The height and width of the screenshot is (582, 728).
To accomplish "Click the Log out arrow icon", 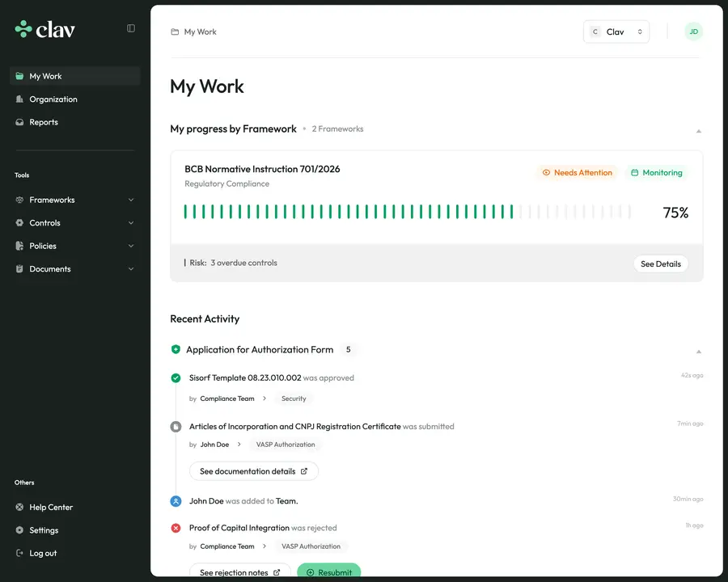I will point(19,553).
